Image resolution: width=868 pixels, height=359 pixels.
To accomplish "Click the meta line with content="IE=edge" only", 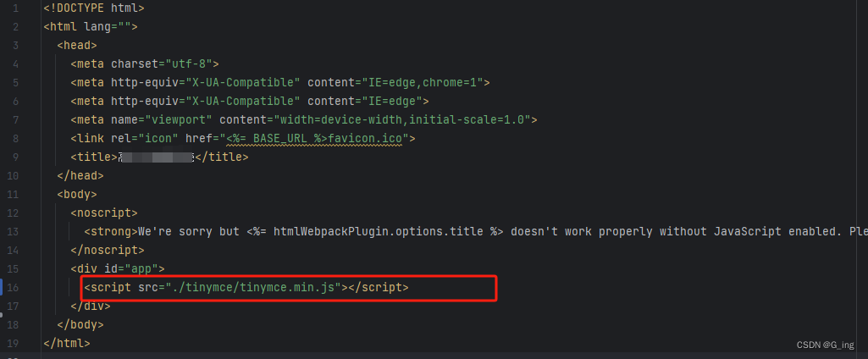I will pyautogui.click(x=250, y=102).
